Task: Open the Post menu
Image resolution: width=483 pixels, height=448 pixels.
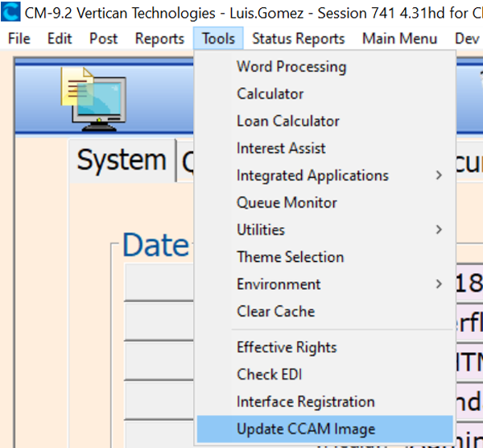Action: 104,39
